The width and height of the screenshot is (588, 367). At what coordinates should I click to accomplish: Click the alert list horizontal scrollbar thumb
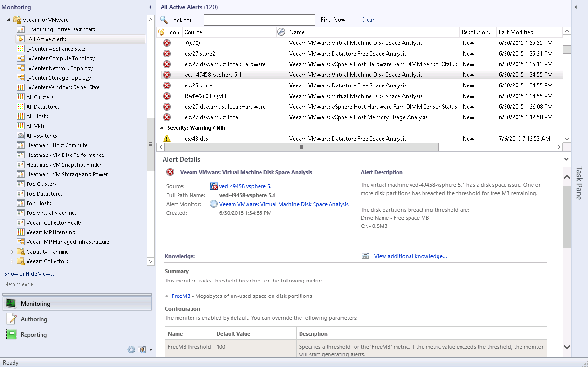301,147
